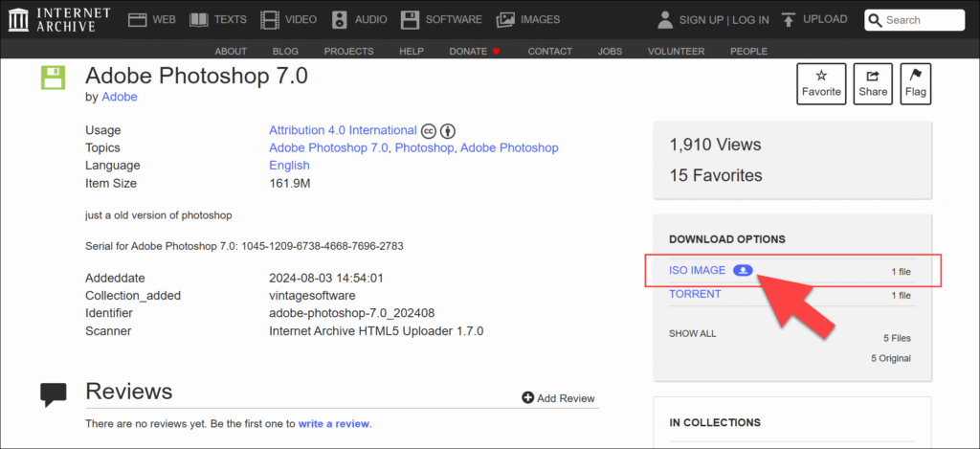Click the attribution person license icon

click(x=448, y=131)
